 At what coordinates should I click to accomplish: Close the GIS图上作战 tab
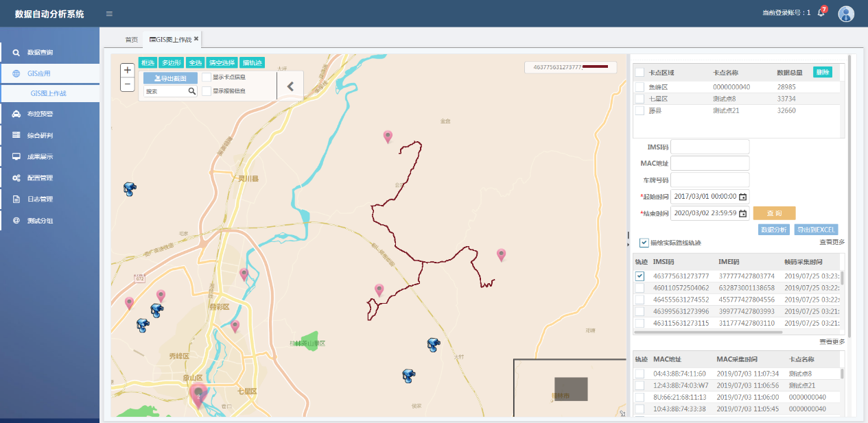click(x=196, y=39)
